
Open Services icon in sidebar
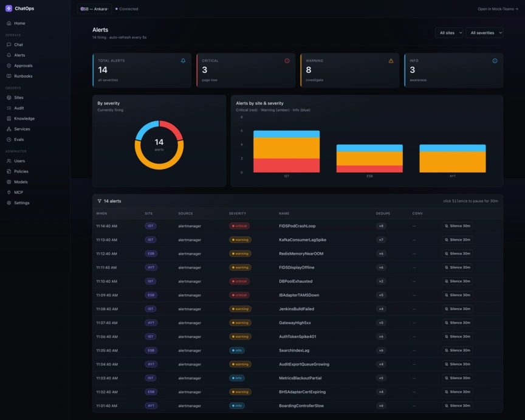coord(9,129)
